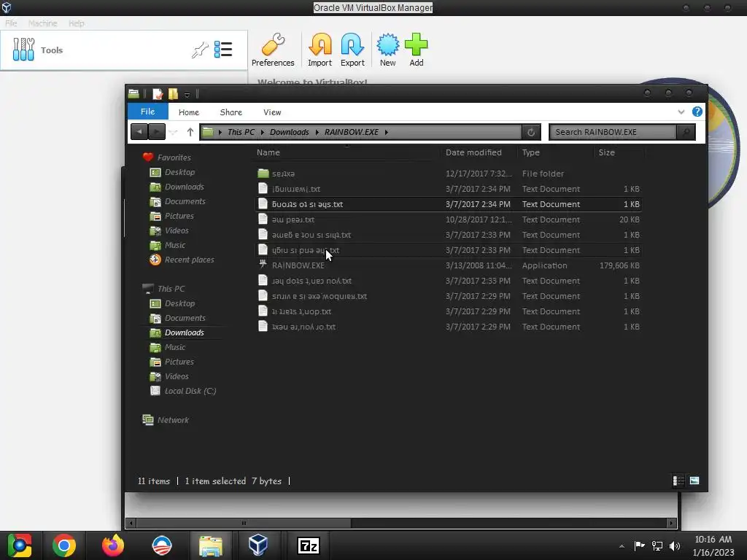Open Chrome from the taskbar

(64, 545)
